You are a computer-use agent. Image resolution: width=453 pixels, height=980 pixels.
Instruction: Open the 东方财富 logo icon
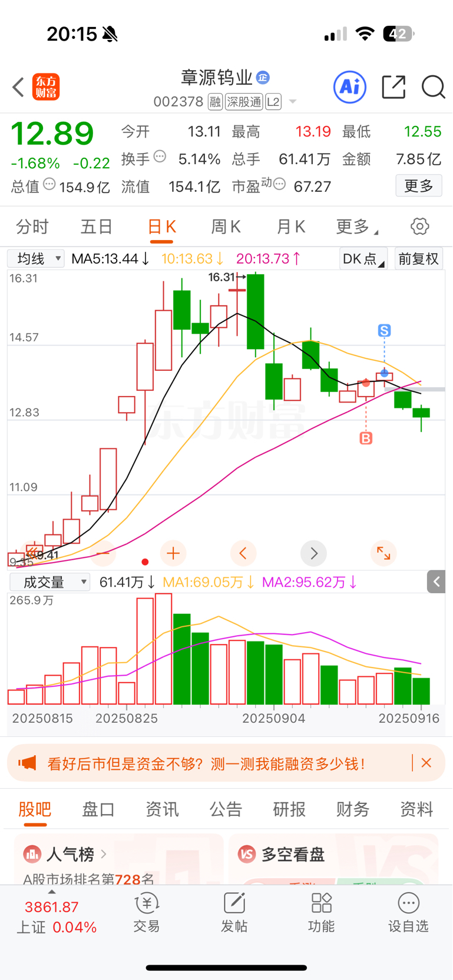click(x=46, y=87)
